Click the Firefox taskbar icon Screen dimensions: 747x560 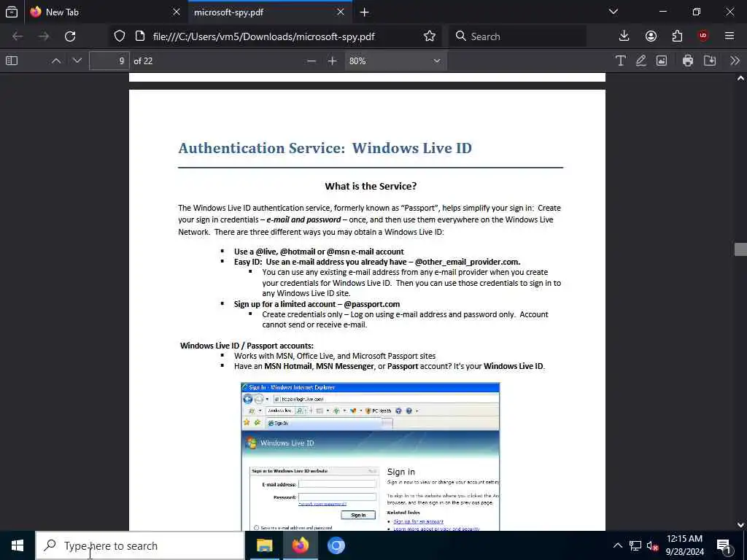coord(300,545)
